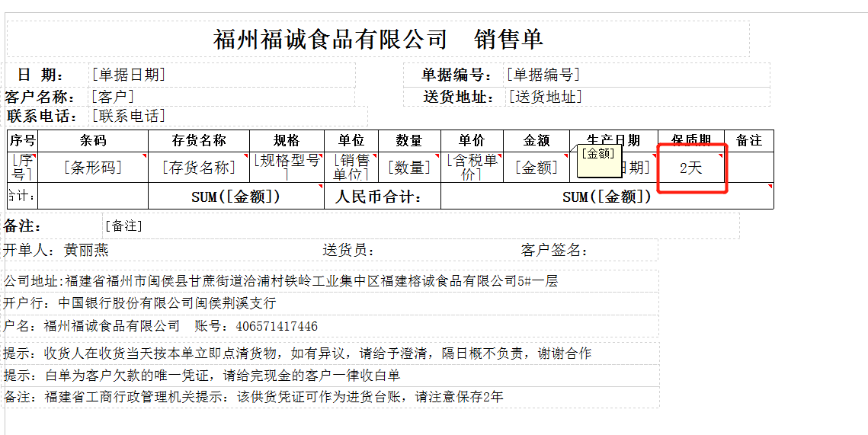Viewport: 868px width, 435px height.
Task: Select the [单据日期] field placeholder
Action: click(128, 74)
